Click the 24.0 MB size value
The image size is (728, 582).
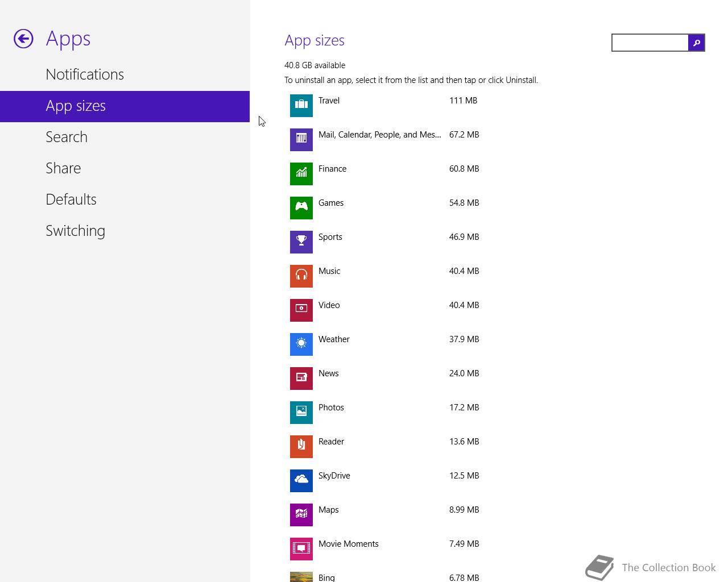tap(464, 373)
